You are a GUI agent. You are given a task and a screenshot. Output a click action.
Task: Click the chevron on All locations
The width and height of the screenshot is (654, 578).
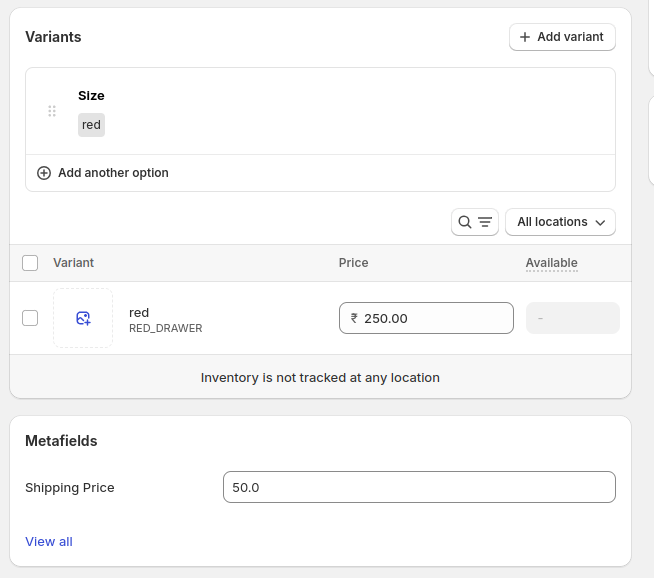point(600,223)
